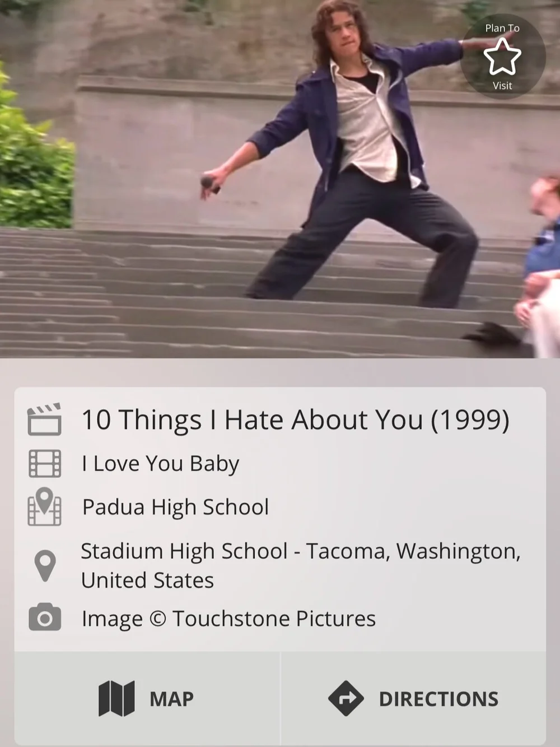Click the camera icon beside image credit
The width and height of the screenshot is (560, 747).
pos(45,618)
